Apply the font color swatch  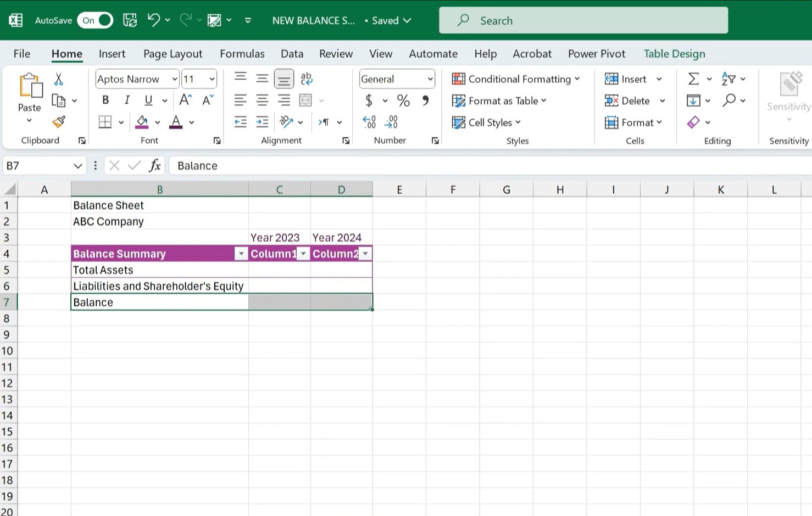(x=176, y=122)
